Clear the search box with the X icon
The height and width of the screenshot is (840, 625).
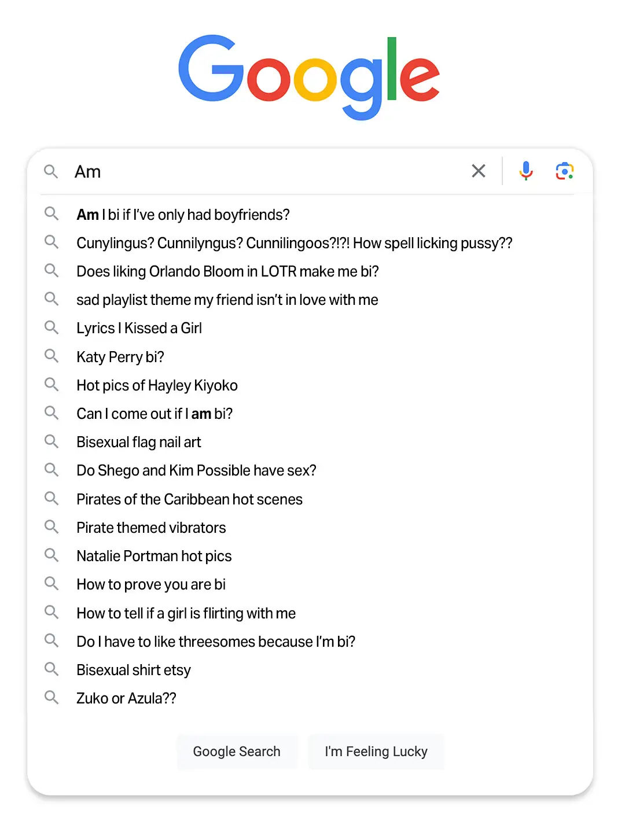pyautogui.click(x=478, y=171)
